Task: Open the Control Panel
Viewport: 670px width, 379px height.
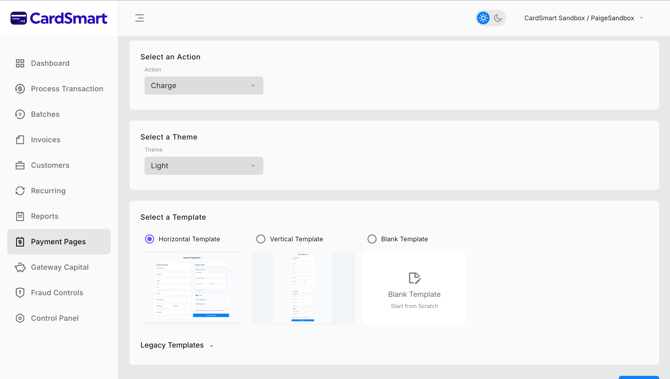Action: 59,318
